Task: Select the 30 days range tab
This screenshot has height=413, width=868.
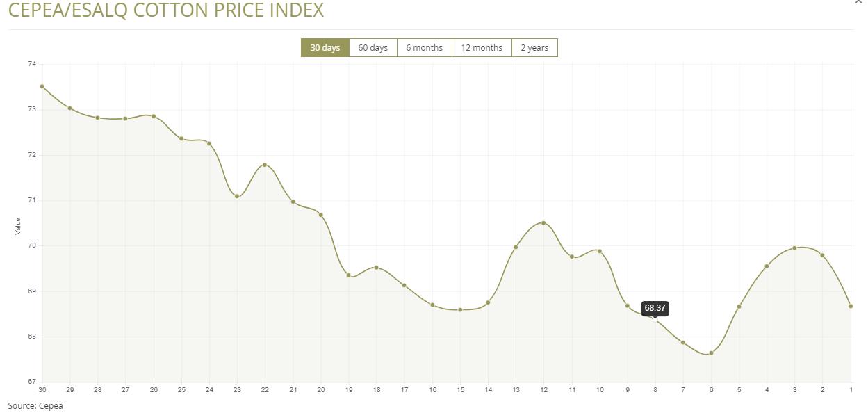Action: (325, 48)
